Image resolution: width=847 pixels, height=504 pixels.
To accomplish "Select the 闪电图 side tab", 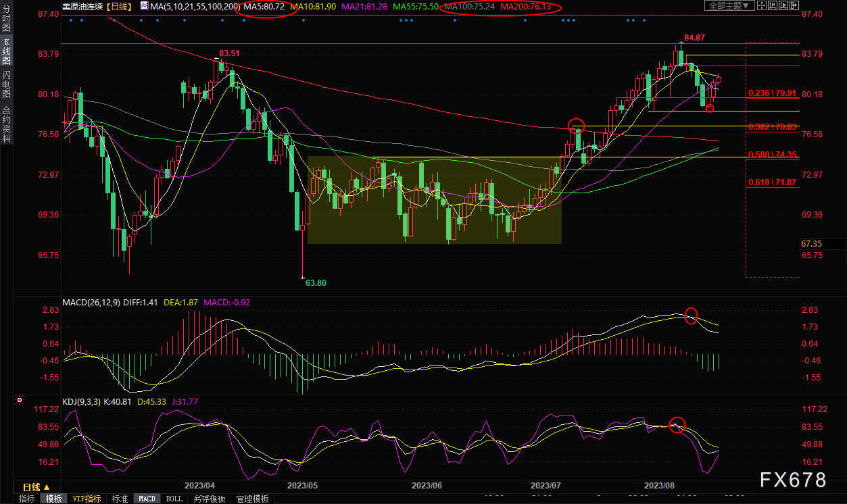I will pyautogui.click(x=6, y=84).
